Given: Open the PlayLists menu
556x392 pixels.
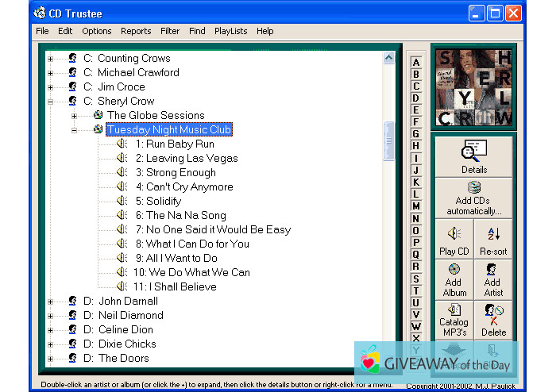Looking at the screenshot, I should click(230, 31).
